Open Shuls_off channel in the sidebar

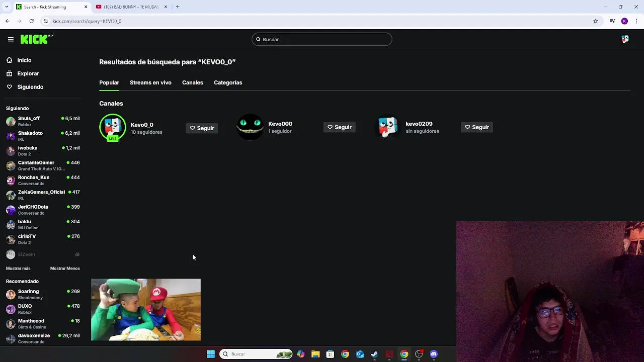click(x=43, y=121)
